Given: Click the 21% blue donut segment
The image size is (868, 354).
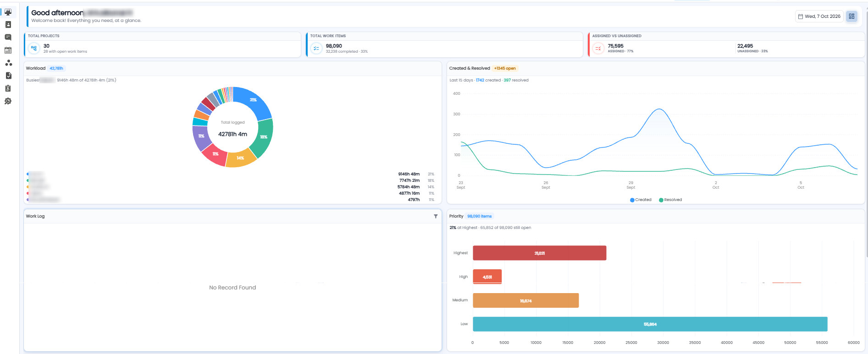Looking at the screenshot, I should pos(254,101).
